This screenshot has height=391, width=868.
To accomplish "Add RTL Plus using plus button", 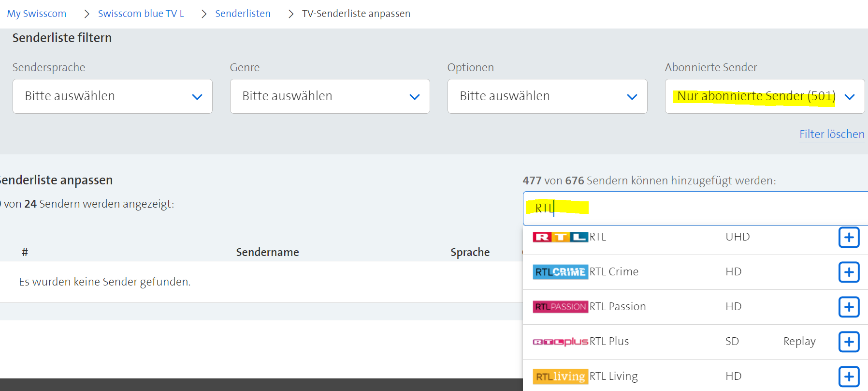I will coord(849,342).
